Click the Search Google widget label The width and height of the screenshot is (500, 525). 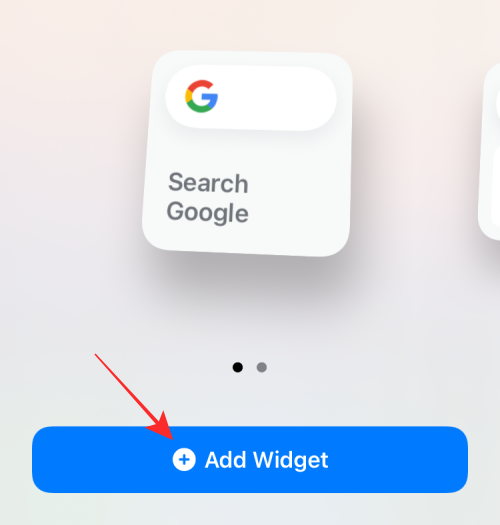208,198
